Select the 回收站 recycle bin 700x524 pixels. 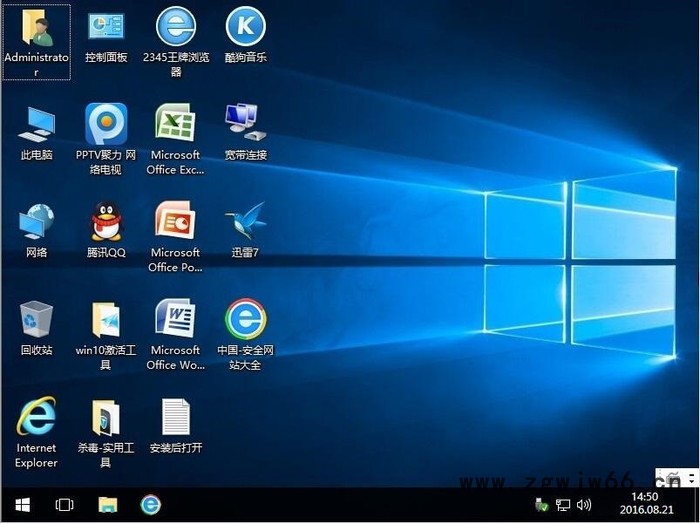[37, 320]
